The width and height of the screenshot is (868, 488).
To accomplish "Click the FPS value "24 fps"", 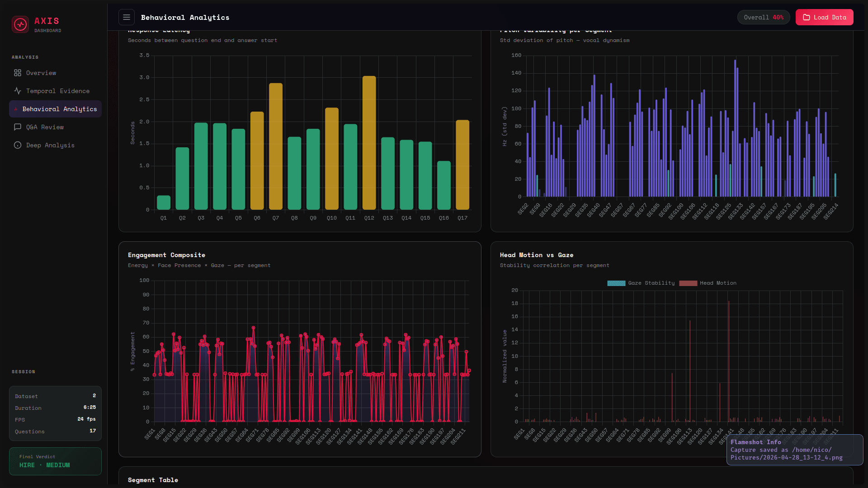I will pos(86,419).
